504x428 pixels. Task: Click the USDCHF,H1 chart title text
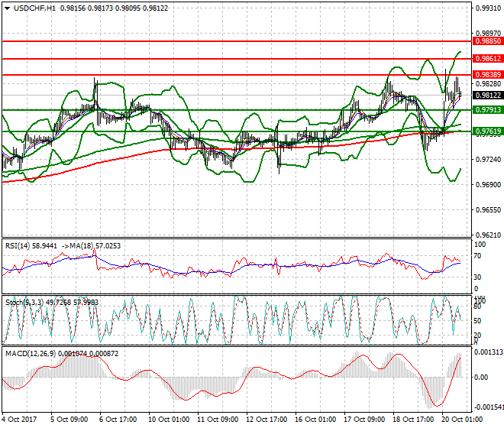tap(34, 8)
